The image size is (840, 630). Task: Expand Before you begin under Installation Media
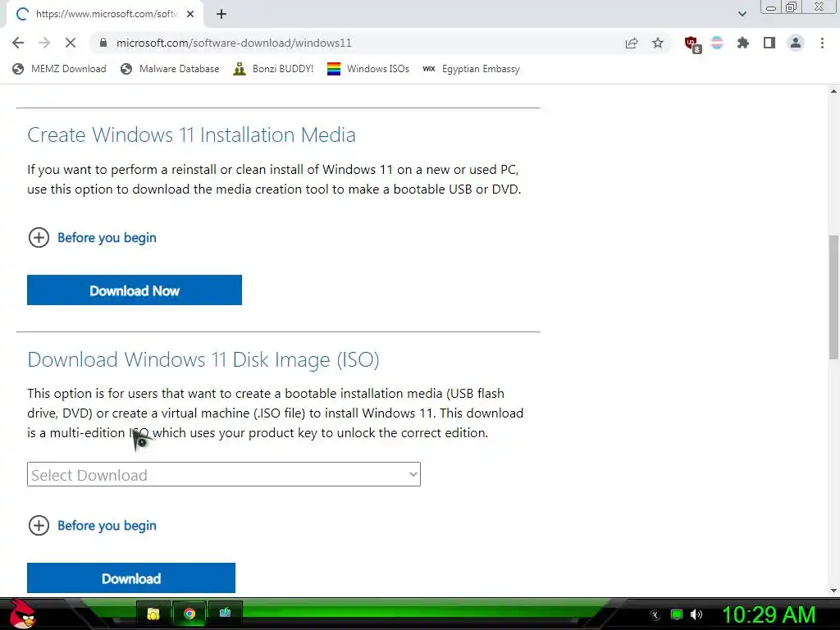click(x=92, y=237)
